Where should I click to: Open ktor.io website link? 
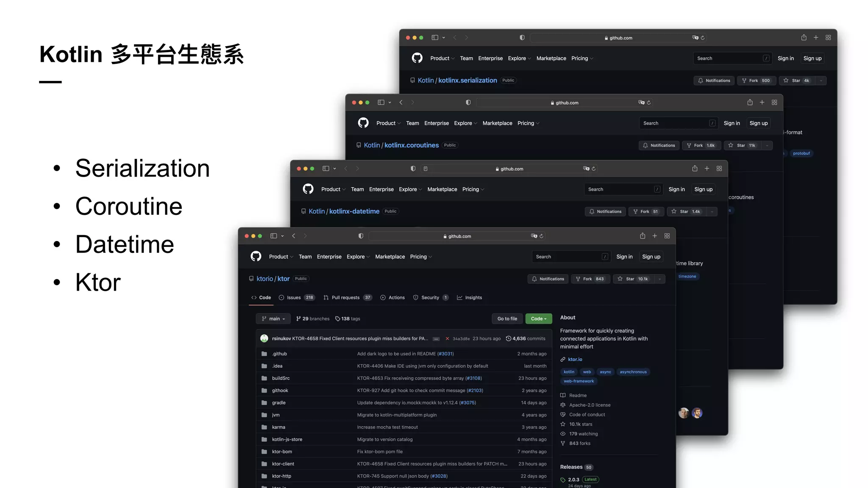point(575,359)
